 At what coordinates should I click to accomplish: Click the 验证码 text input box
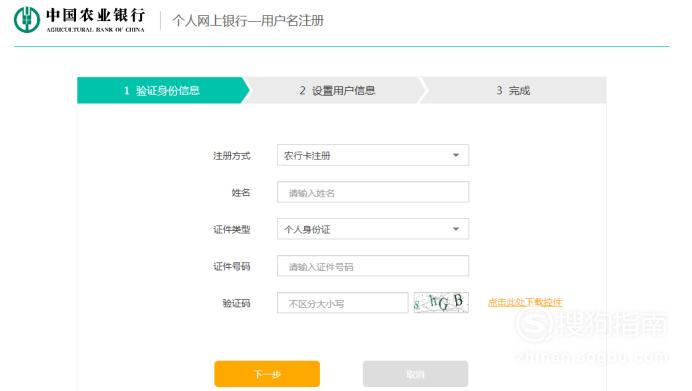[x=342, y=303]
